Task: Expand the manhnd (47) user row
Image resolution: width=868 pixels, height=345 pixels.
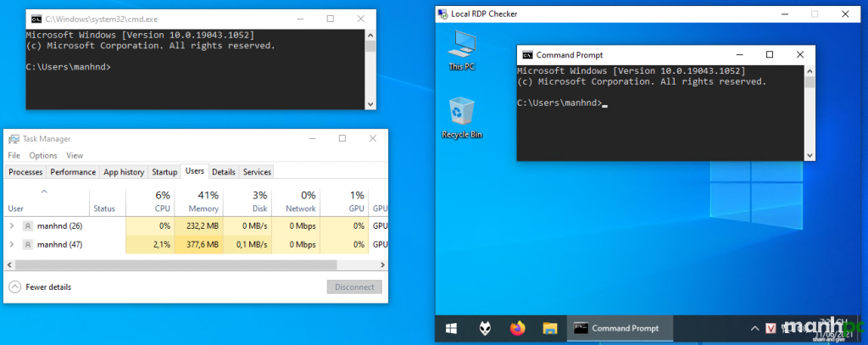Action: [x=11, y=244]
